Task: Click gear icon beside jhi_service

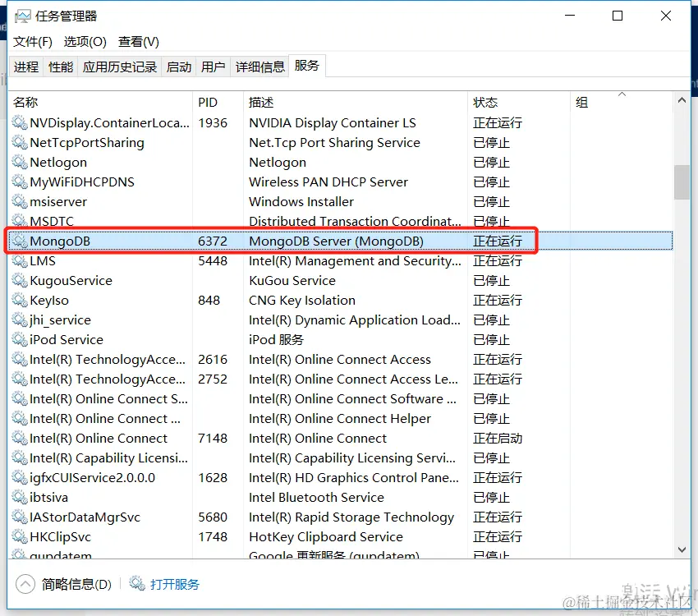Action: (20, 319)
